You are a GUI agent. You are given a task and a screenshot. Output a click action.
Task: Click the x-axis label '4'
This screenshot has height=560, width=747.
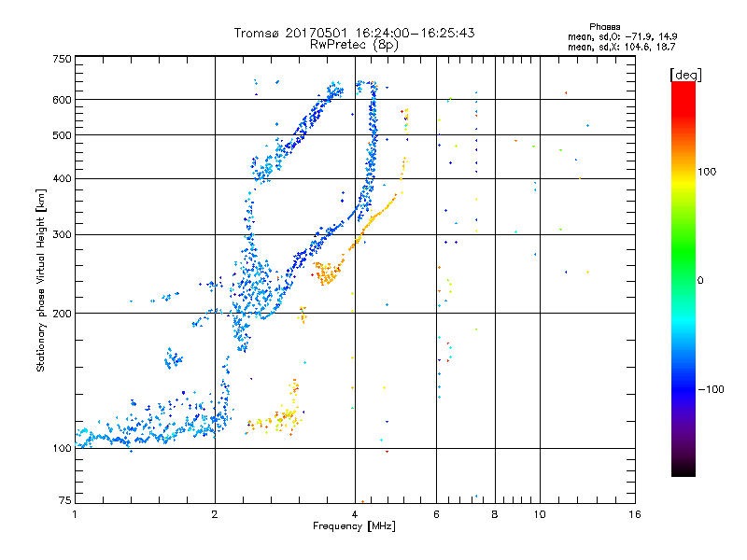click(x=355, y=514)
